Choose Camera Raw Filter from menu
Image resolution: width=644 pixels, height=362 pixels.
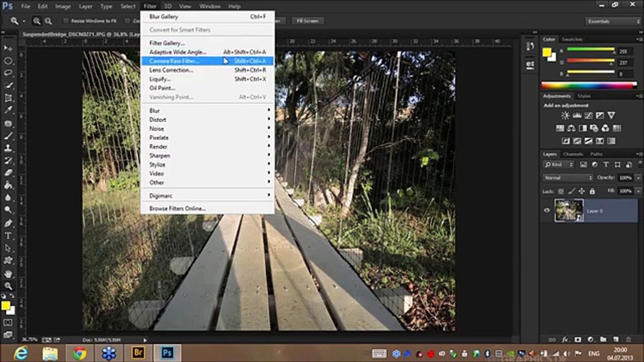tap(208, 61)
